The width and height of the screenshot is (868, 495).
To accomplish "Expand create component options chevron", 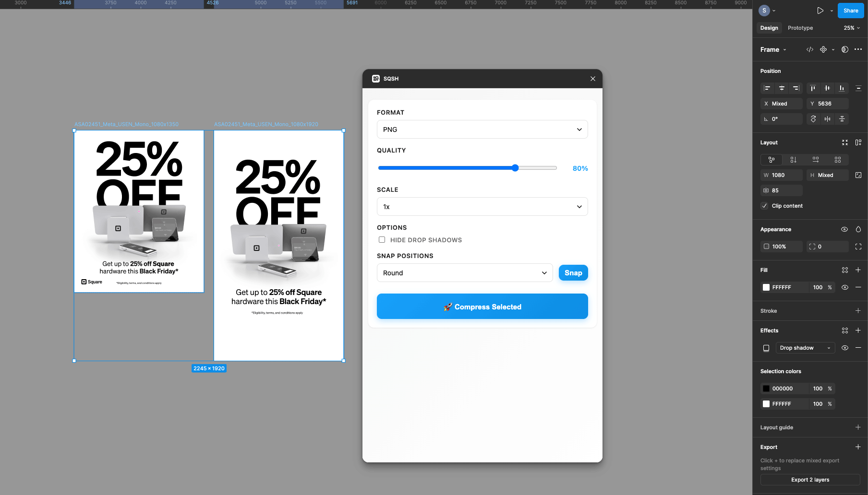I will coord(833,49).
